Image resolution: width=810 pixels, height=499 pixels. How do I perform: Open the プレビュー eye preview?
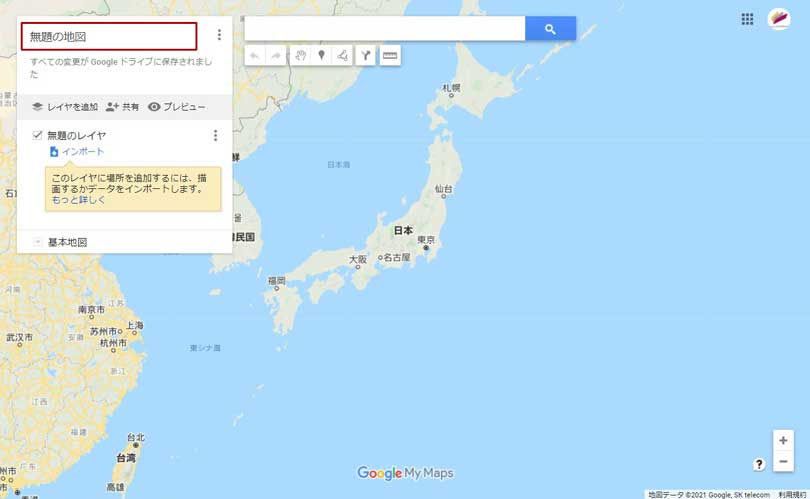pyautogui.click(x=177, y=107)
